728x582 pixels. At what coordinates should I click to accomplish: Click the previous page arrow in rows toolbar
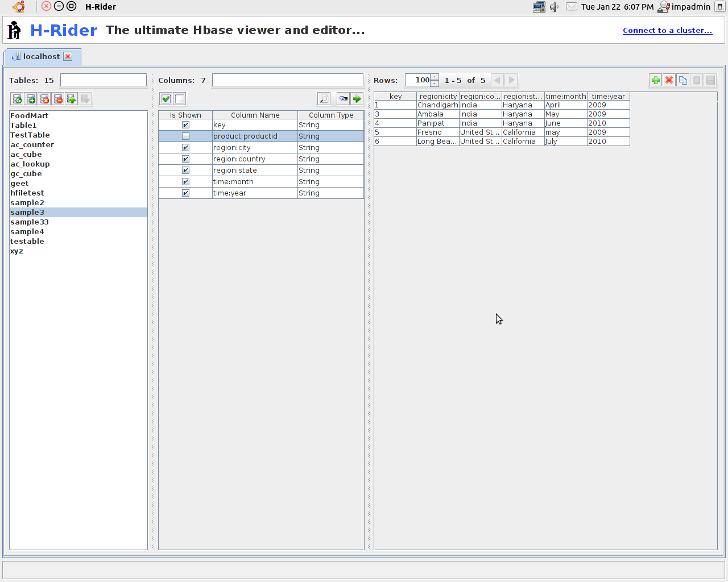[x=497, y=80]
